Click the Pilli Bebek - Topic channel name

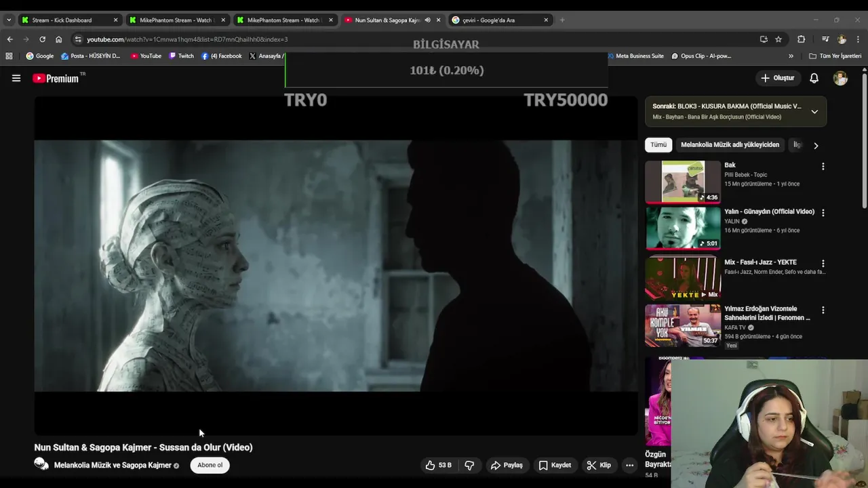coord(745,175)
